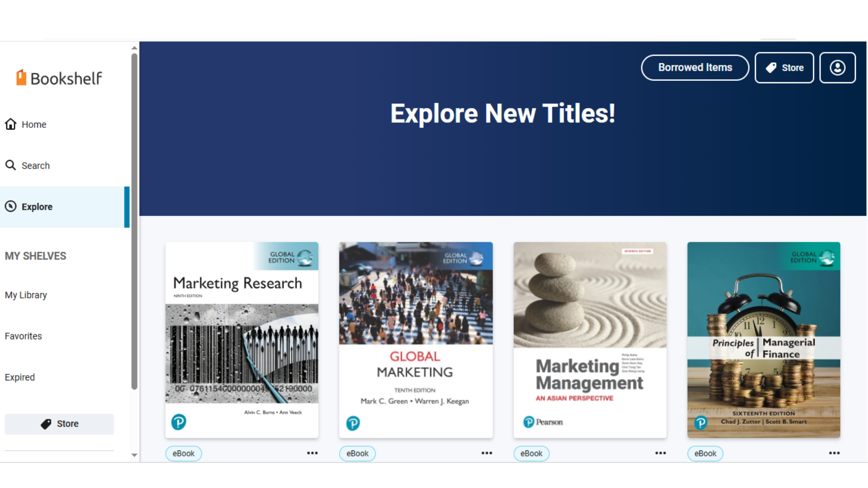The width and height of the screenshot is (868, 488).
Task: Open more options for Managerial Finance
Action: coord(835,453)
